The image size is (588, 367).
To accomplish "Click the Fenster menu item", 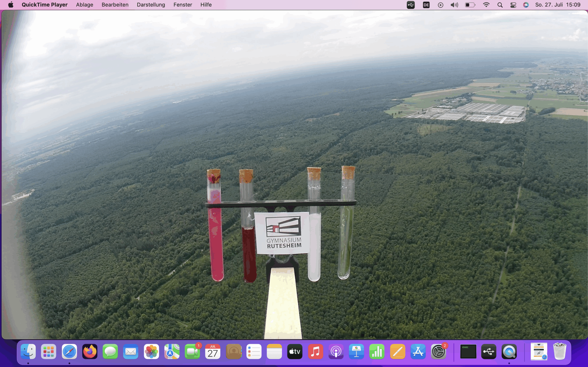I will pos(182,5).
